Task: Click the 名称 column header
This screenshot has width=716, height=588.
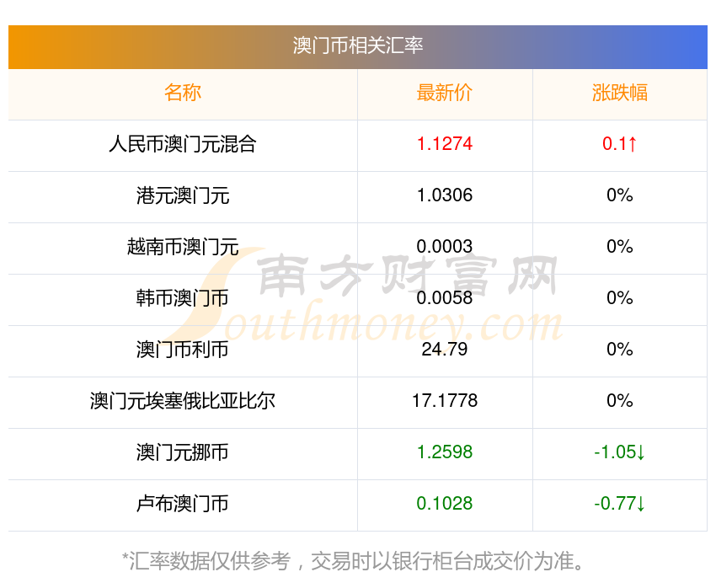Action: 183,93
